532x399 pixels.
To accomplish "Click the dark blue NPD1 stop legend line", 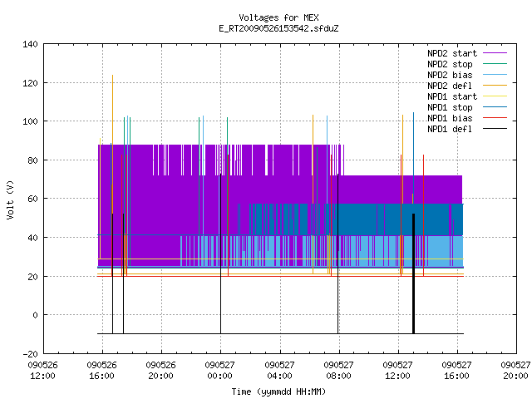I will click(495, 107).
